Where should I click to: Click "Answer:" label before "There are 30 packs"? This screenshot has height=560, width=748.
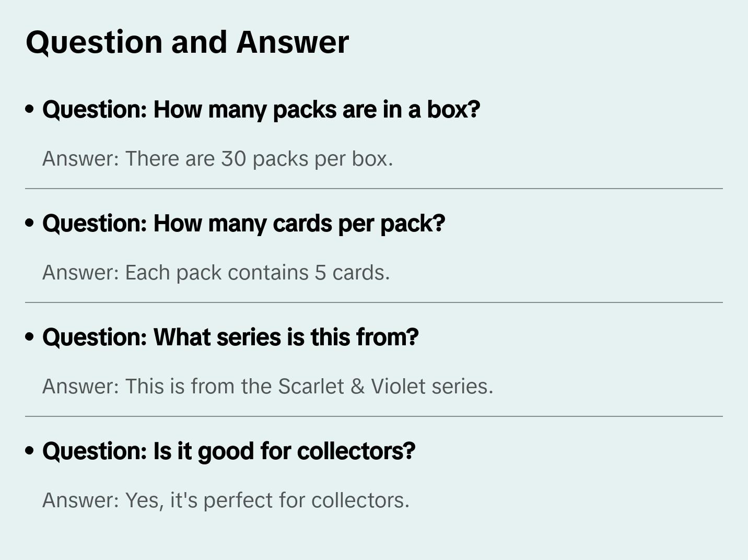click(x=81, y=159)
